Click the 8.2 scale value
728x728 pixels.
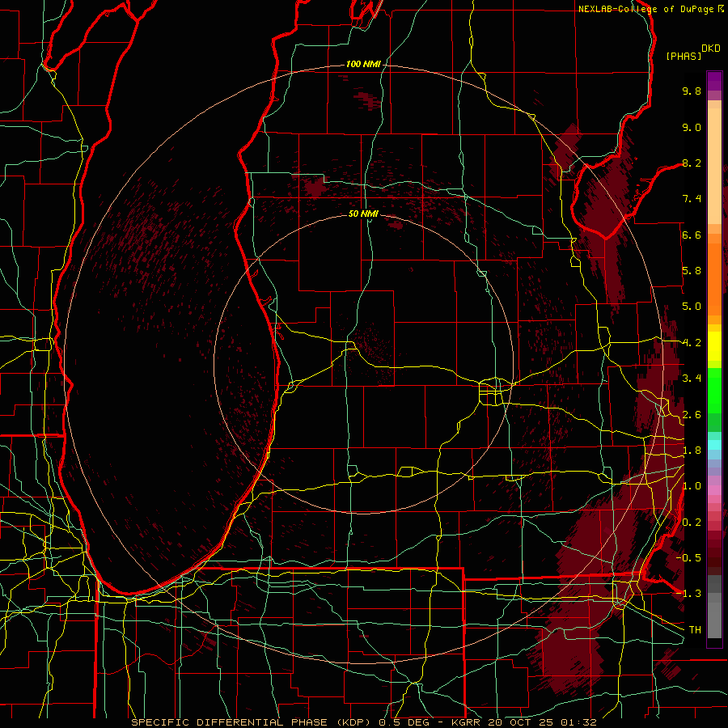coord(692,163)
